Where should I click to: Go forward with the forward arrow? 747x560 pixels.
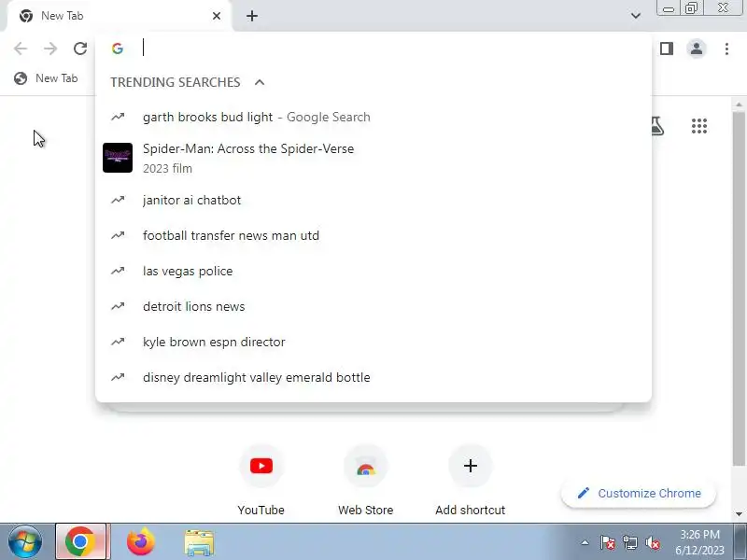click(50, 49)
